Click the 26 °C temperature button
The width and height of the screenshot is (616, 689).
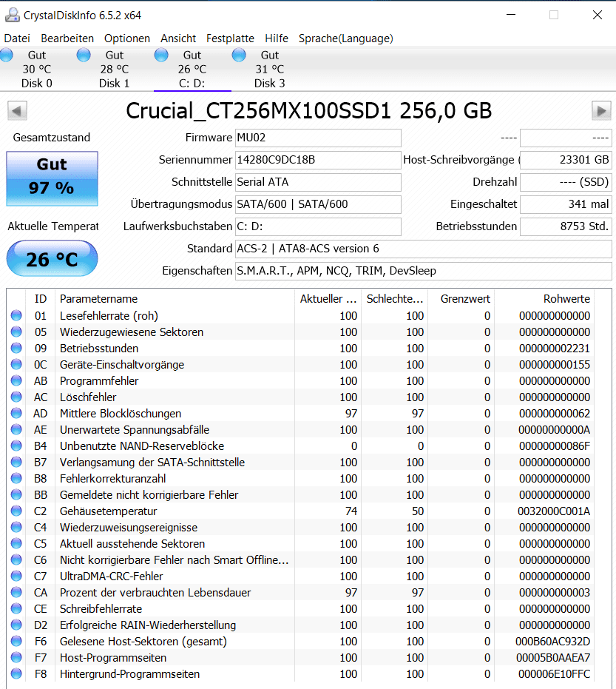[53, 258]
